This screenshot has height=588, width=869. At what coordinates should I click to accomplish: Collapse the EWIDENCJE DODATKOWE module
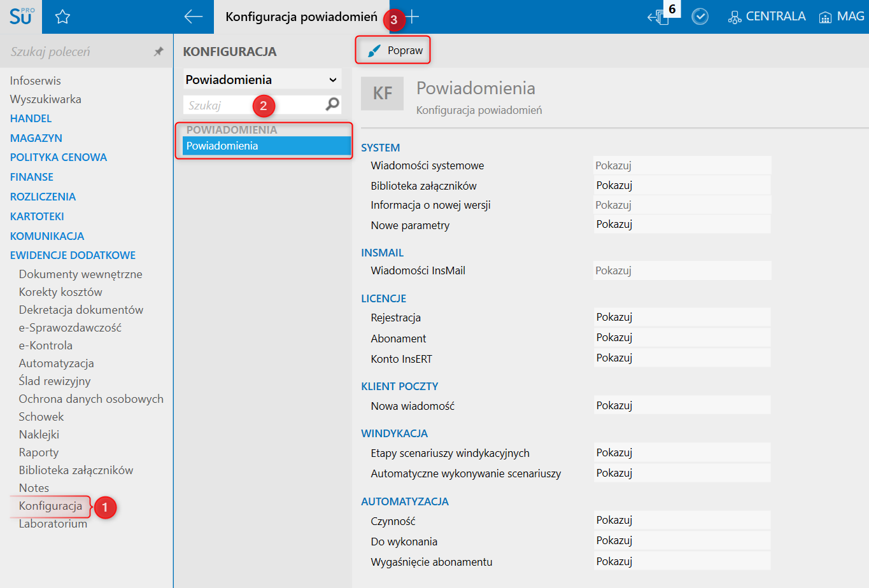coord(73,255)
